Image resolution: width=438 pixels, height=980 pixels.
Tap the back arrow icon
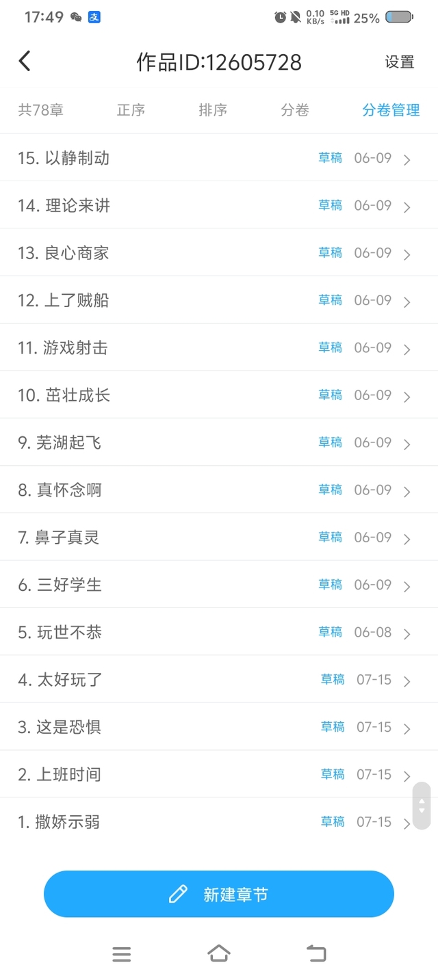(x=25, y=62)
